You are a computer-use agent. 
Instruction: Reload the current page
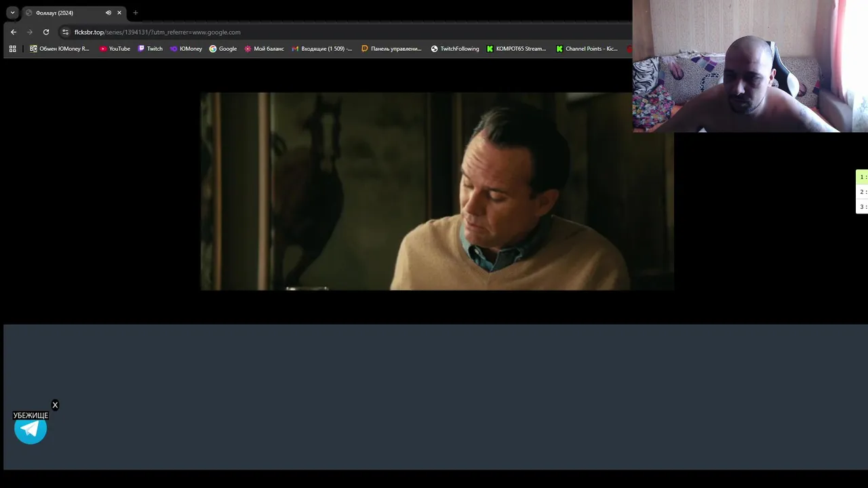point(46,32)
